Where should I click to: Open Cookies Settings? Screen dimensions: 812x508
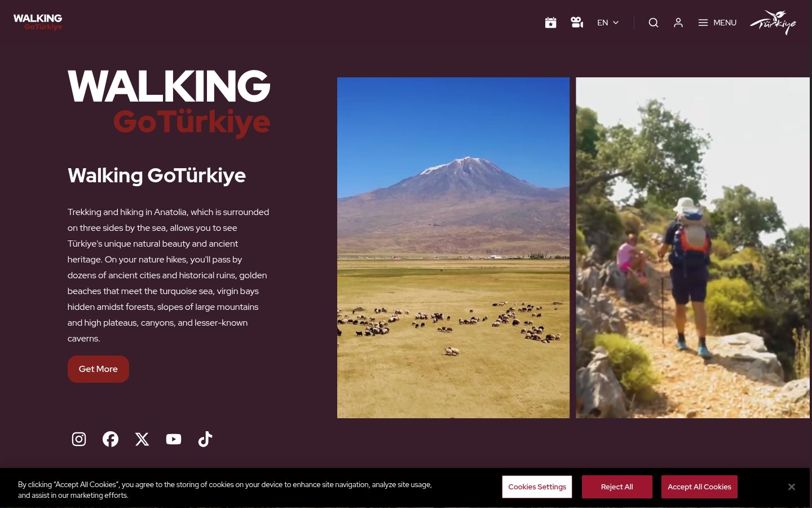pyautogui.click(x=537, y=487)
